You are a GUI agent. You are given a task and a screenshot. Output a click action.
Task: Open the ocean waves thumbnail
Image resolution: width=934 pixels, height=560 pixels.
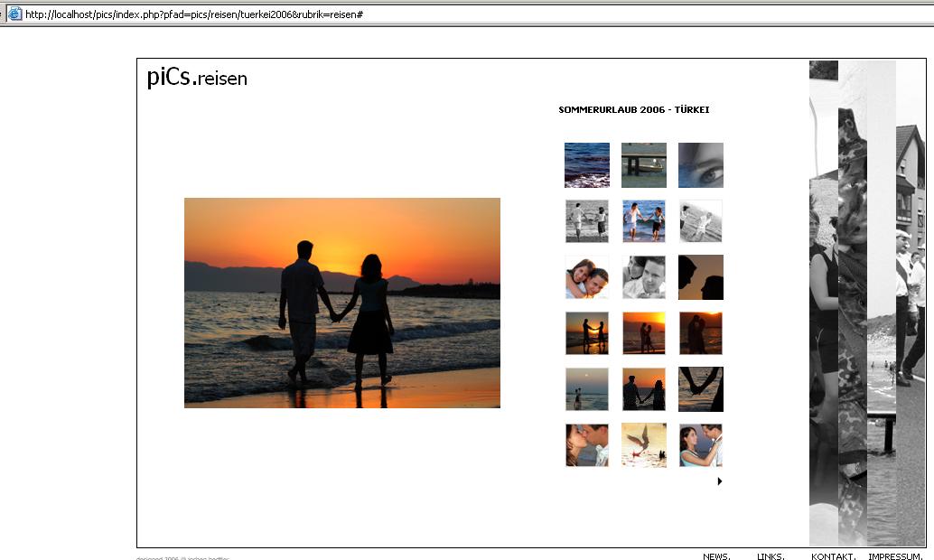587,165
